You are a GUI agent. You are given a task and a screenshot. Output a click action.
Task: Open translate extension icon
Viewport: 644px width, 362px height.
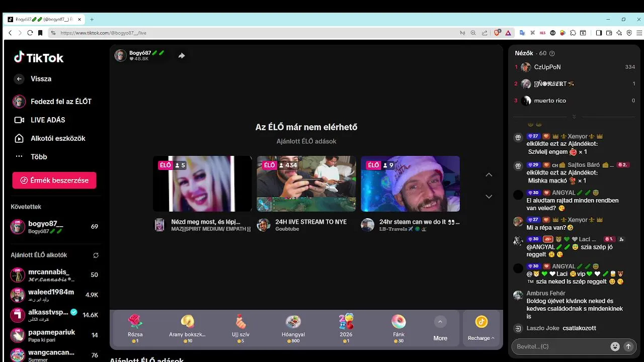[x=522, y=33]
